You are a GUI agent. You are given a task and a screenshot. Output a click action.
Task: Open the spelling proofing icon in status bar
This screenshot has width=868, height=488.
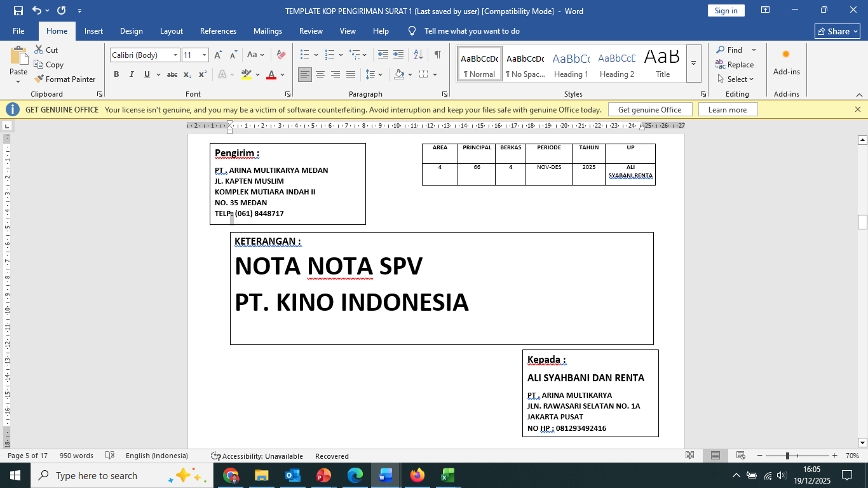pyautogui.click(x=110, y=456)
